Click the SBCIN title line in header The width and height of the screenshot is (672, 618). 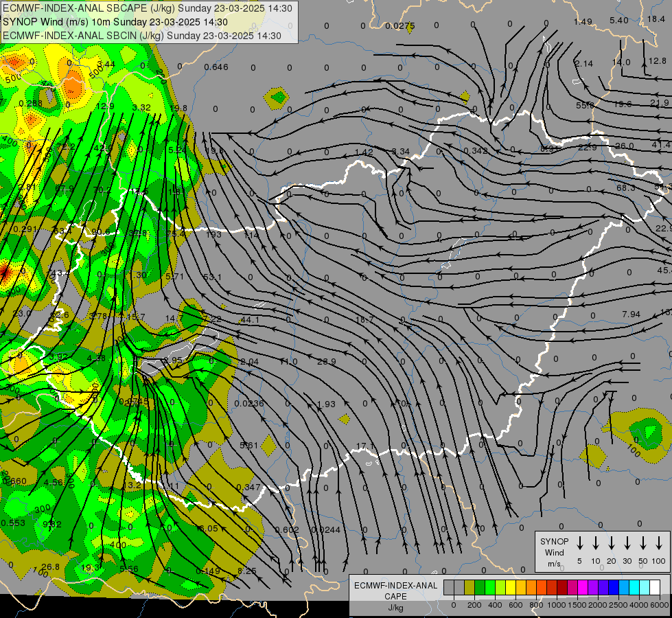point(142,36)
